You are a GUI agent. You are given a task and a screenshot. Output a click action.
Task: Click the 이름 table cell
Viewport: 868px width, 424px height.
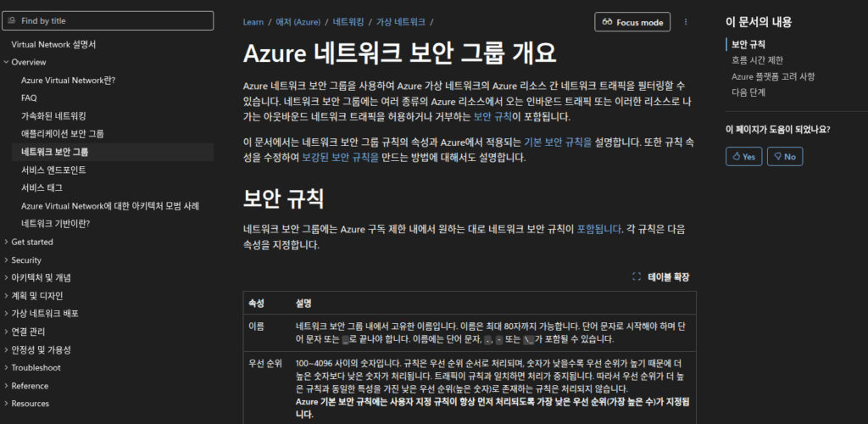[x=256, y=326]
